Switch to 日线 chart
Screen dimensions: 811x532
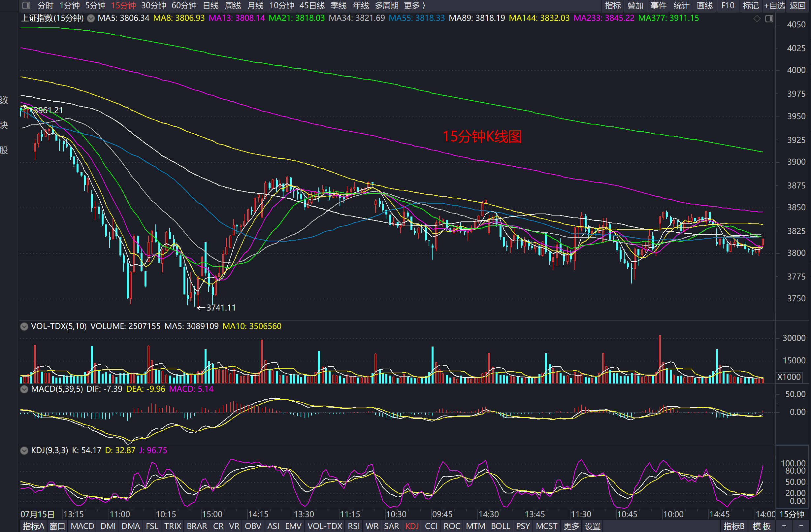211,6
